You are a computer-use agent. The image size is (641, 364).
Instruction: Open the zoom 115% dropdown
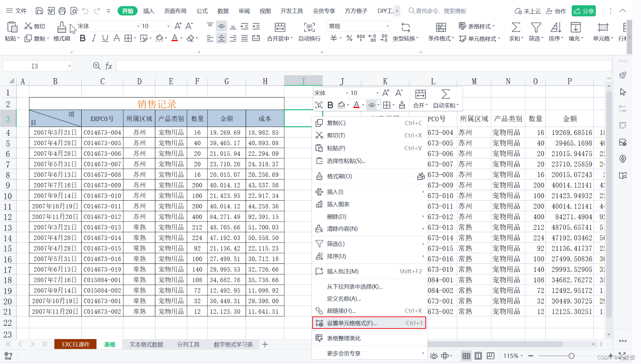point(522,356)
